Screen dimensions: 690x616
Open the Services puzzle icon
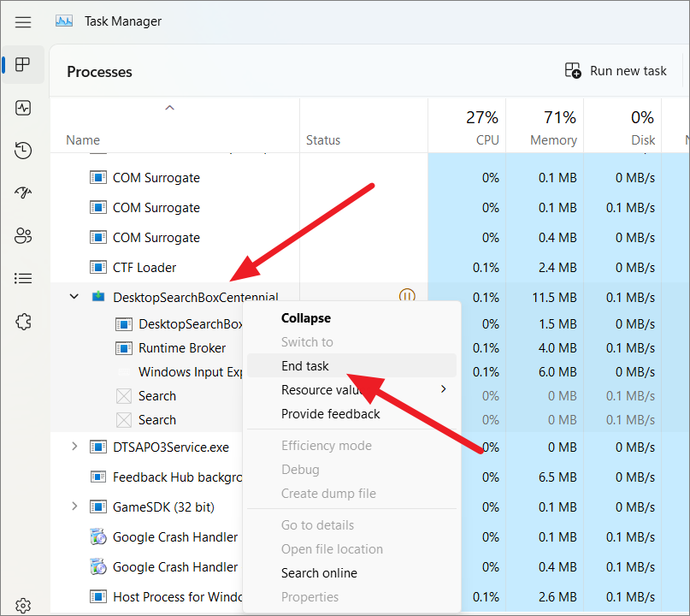(23, 322)
